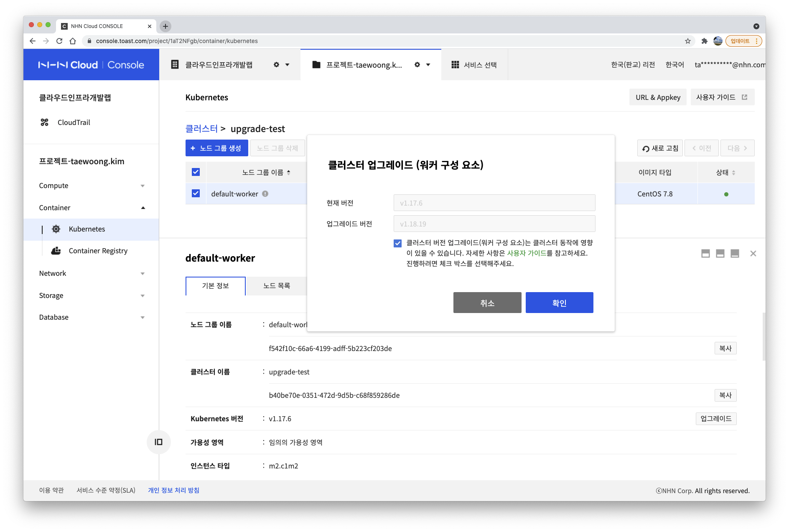
Task: Open the Chrome profile avatar
Action: (x=718, y=41)
